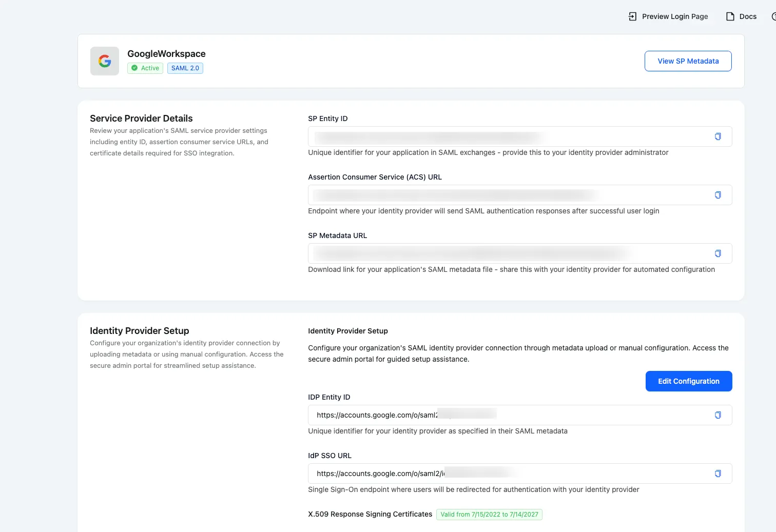Copy the SP Metadata URL
Viewport: 776px width, 532px height.
pyautogui.click(x=717, y=253)
